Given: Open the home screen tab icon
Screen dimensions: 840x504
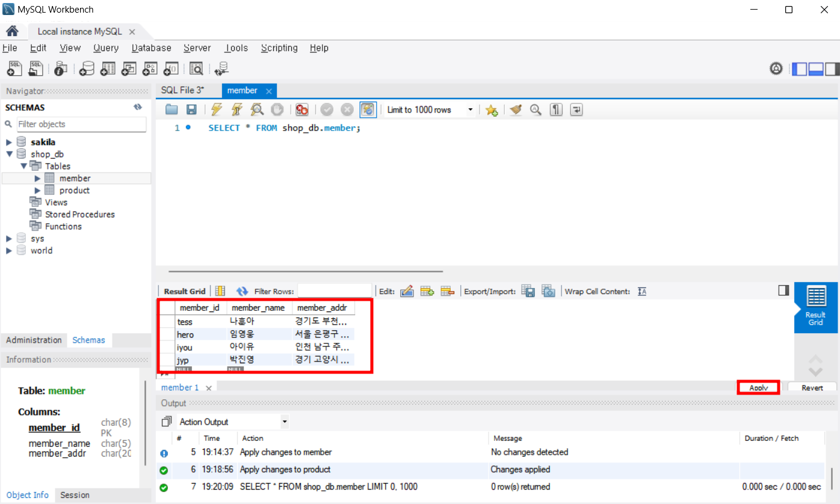Looking at the screenshot, I should (x=12, y=31).
